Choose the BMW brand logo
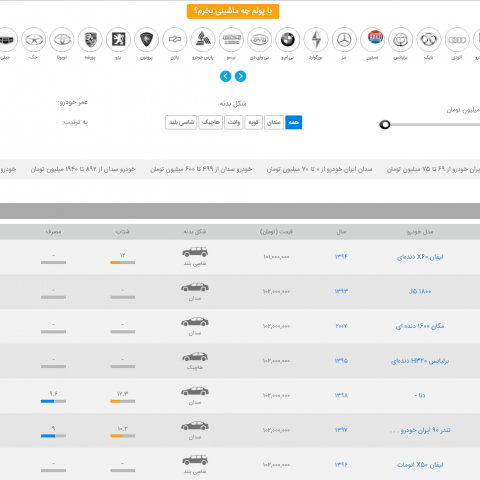The height and width of the screenshot is (480, 480). click(288, 40)
